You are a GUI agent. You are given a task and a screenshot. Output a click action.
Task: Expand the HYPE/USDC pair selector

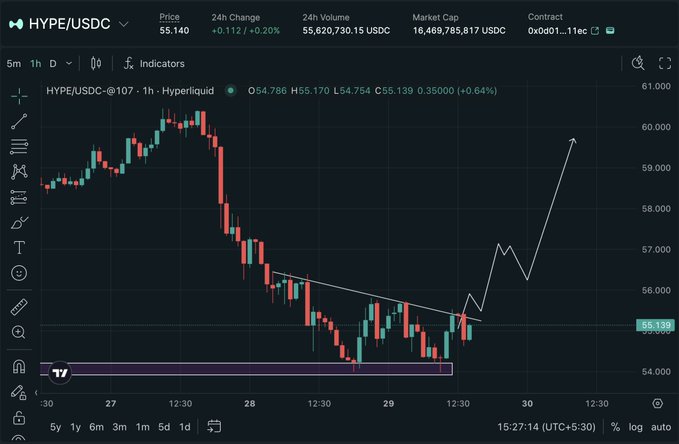[123, 24]
